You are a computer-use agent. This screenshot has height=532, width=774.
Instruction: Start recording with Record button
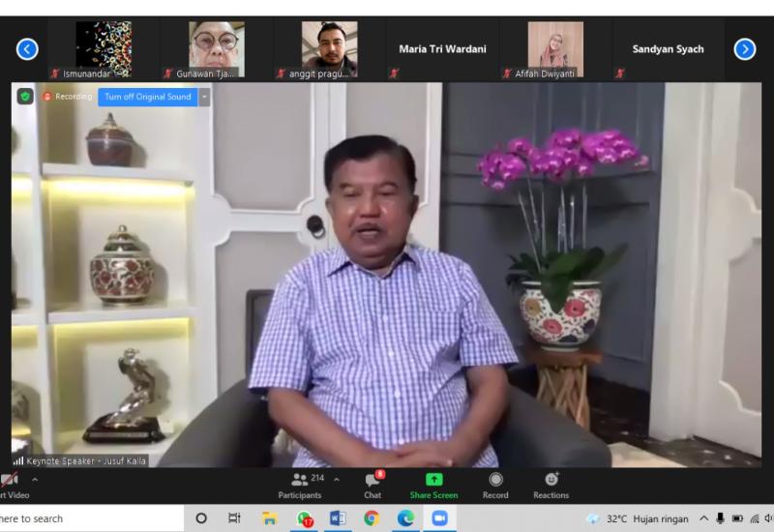tap(495, 486)
